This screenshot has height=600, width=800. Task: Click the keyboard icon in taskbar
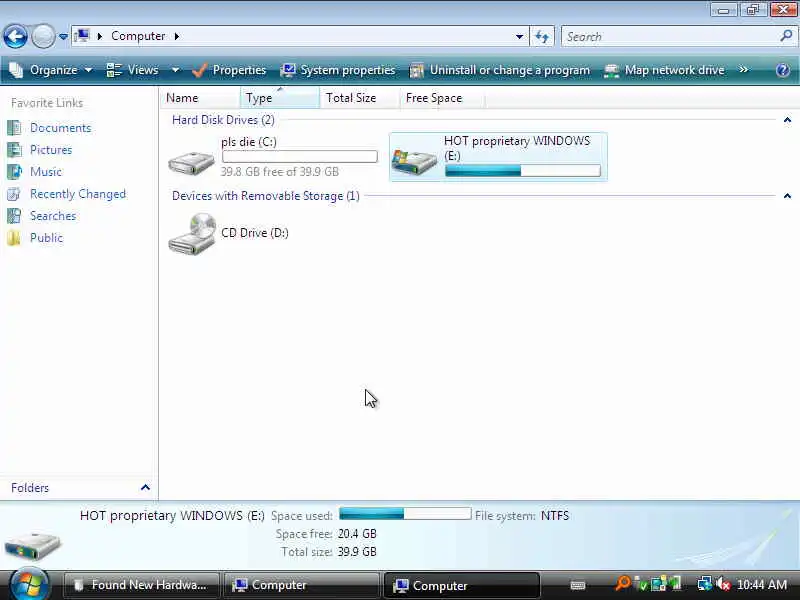(x=578, y=585)
